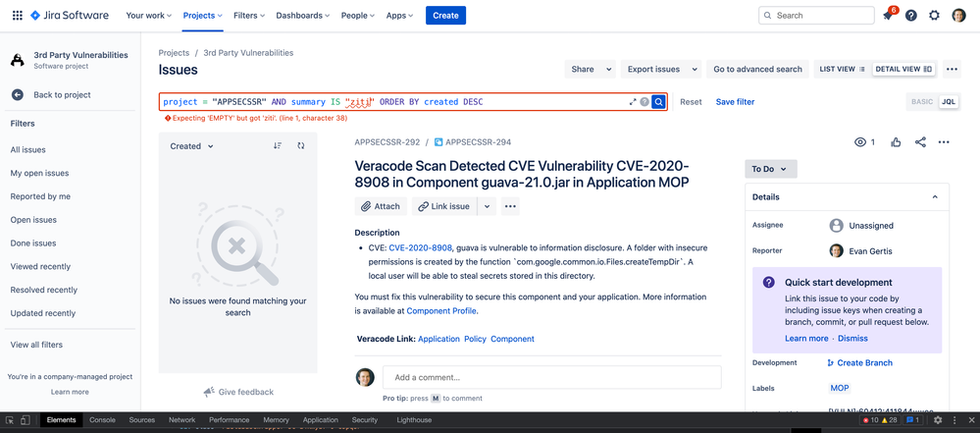Open notifications bell icon

tap(888, 16)
